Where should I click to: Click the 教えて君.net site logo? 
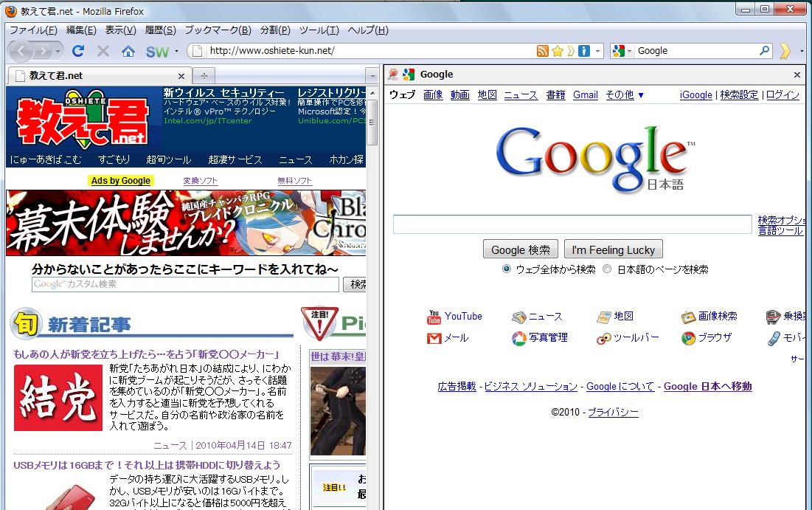pos(83,121)
